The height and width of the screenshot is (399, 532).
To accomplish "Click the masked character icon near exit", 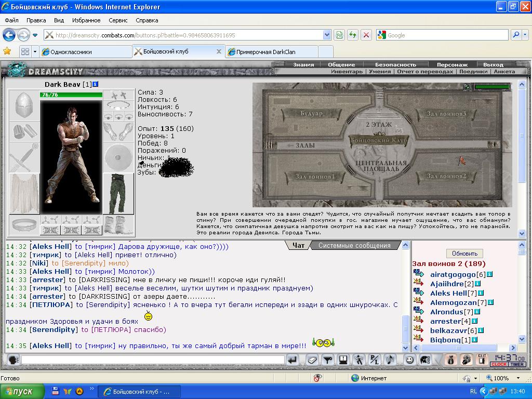I will tap(467, 360).
